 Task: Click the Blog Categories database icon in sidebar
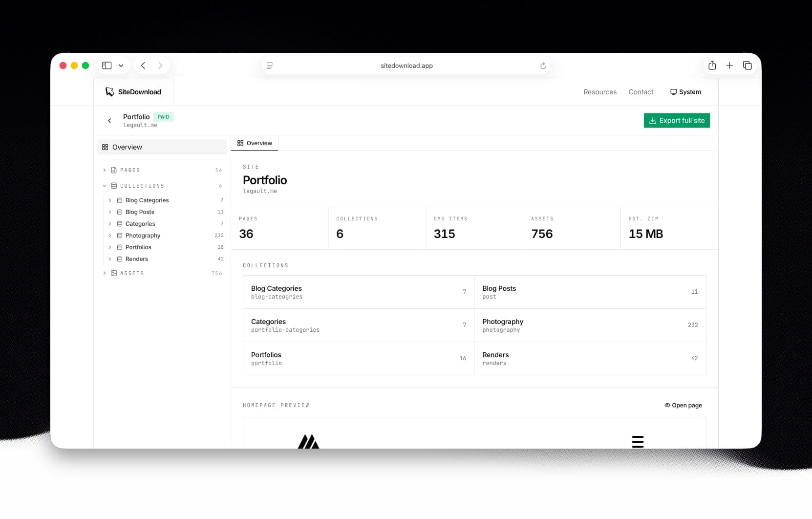(120, 200)
